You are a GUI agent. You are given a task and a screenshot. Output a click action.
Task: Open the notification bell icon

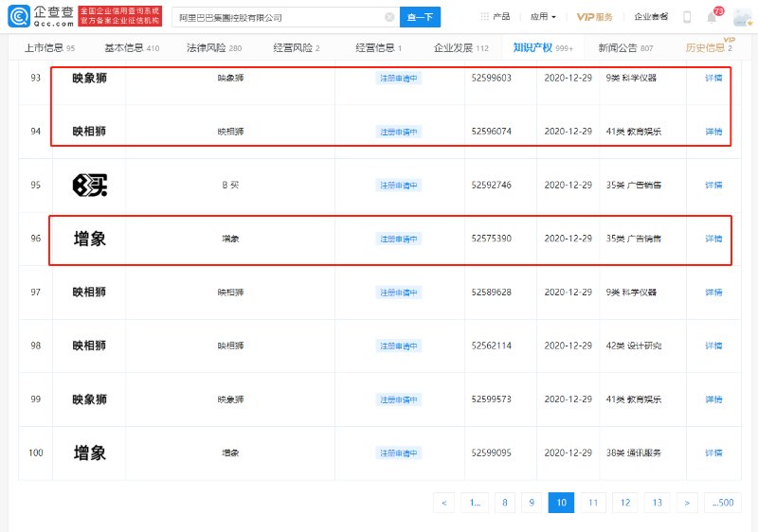[x=712, y=17]
